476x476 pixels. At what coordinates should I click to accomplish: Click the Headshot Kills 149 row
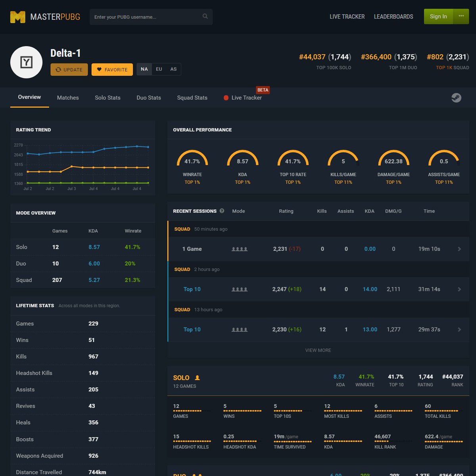(83, 373)
